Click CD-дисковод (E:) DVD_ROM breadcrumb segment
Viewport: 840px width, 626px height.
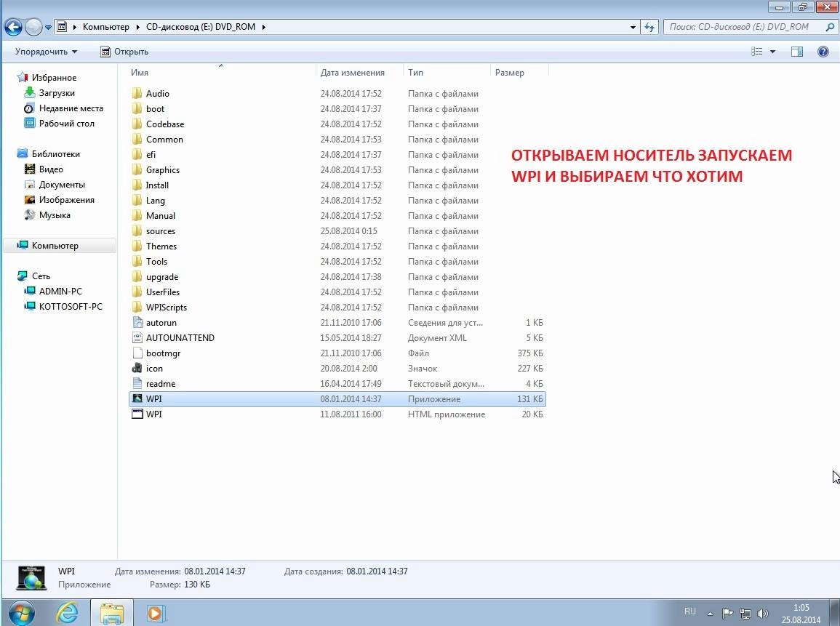[200, 27]
